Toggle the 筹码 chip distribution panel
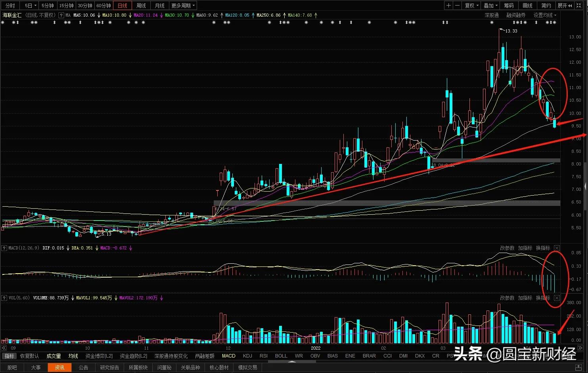Viewport: 588px width, 373px height. pos(509,6)
